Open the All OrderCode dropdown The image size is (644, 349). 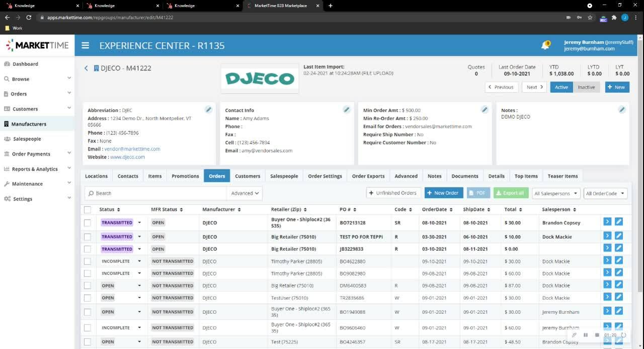point(605,193)
